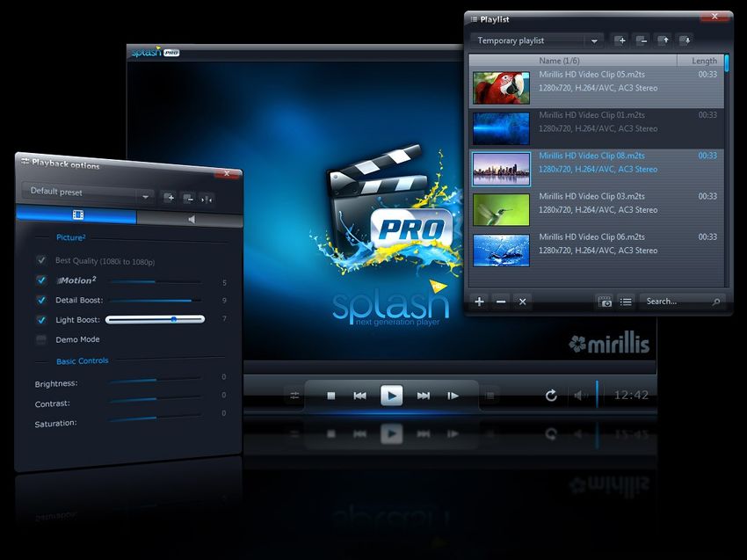
Task: Delete the preset with the minus icon in Playback options
Action: point(189,198)
